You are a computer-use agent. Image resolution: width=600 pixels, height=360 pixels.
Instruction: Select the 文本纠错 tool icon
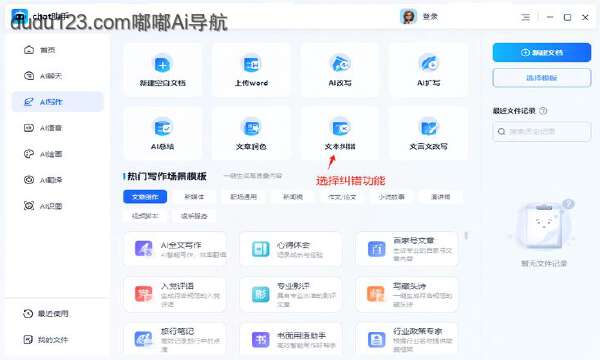[x=340, y=127]
